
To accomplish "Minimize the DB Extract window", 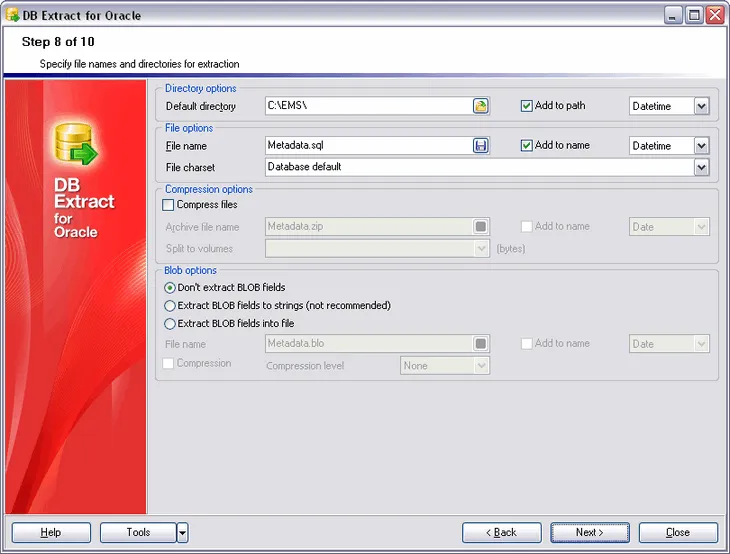I will (672, 15).
